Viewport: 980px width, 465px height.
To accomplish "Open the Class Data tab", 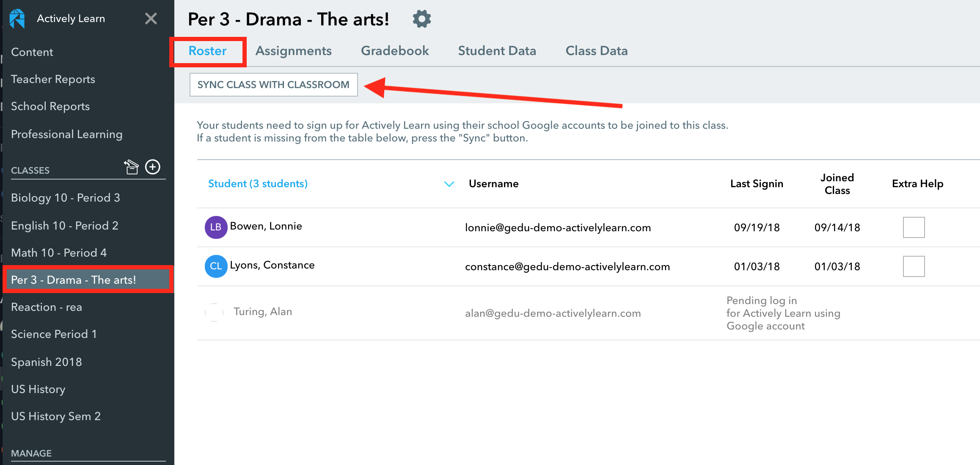I will pos(597,51).
